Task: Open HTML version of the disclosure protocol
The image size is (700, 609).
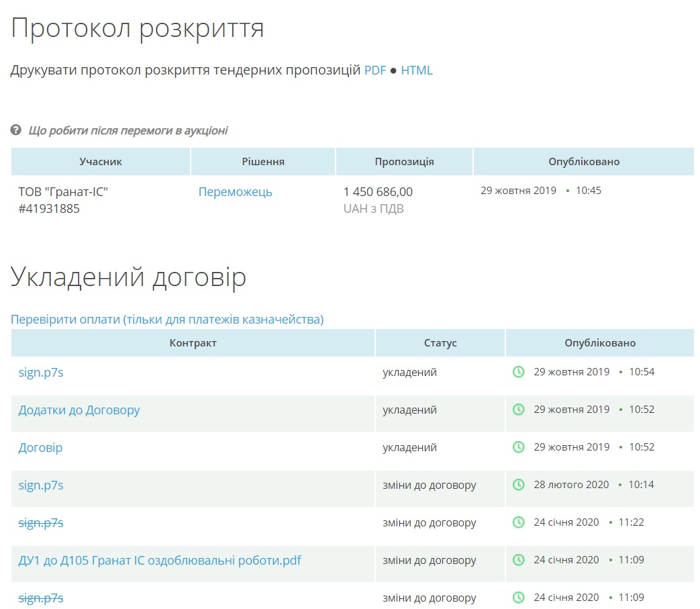Action: (417, 71)
